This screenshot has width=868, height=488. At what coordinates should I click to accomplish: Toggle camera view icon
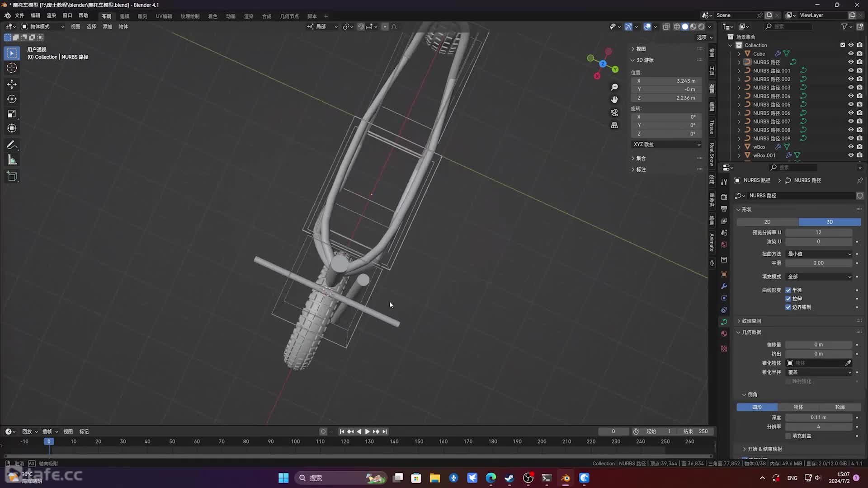(x=614, y=113)
